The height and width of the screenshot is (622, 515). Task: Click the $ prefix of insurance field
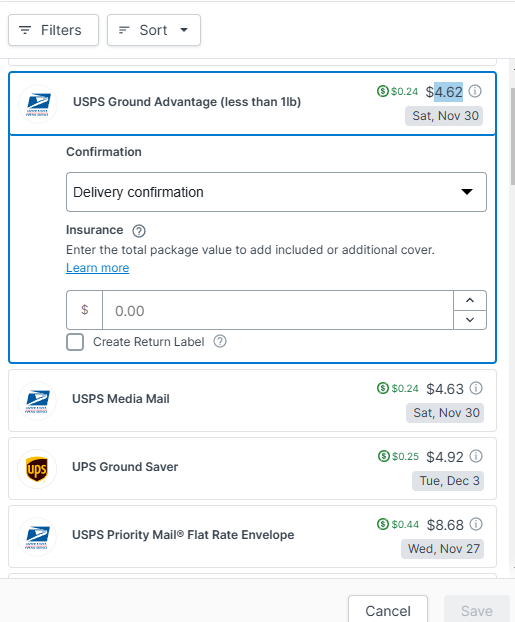coord(85,310)
